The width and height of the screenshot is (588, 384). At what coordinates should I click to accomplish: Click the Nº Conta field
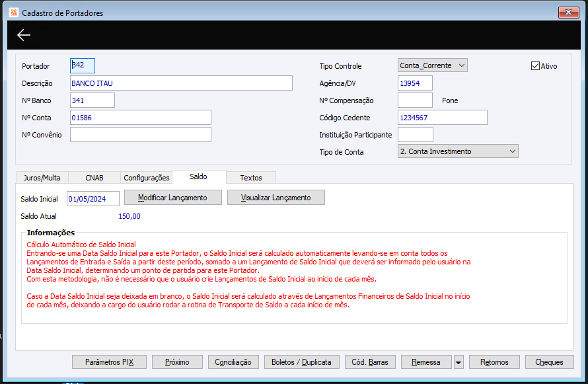coord(141,118)
